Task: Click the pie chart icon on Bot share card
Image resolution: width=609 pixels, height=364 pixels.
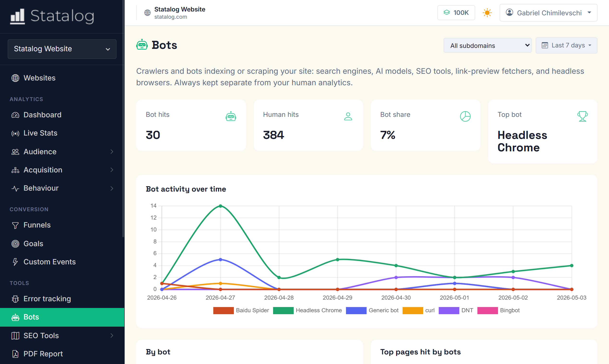Action: [x=465, y=116]
